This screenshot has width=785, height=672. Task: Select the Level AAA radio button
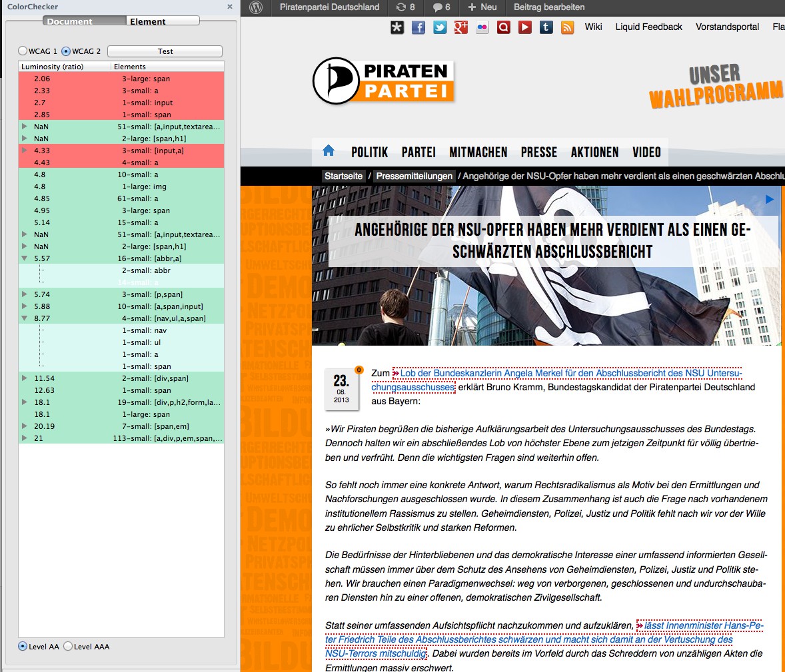(68, 646)
